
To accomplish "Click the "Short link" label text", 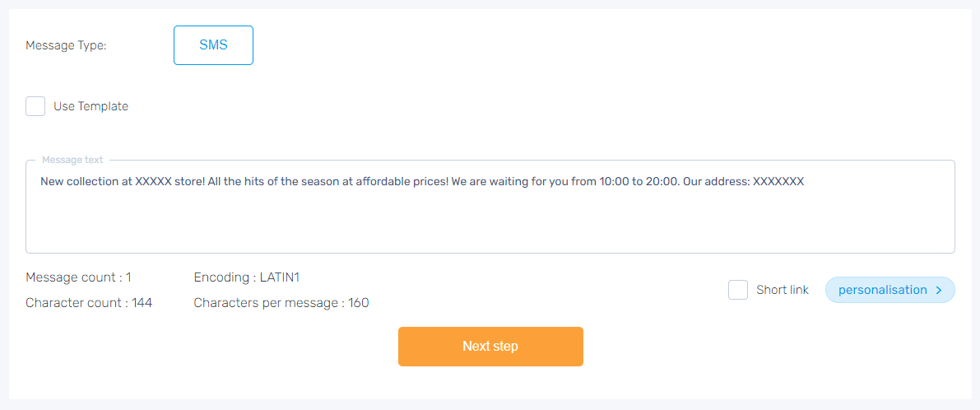I will click(x=783, y=290).
